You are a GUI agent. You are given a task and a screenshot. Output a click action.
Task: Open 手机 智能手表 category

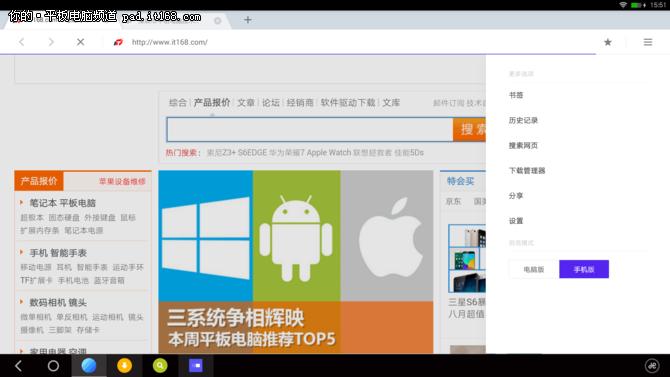click(x=58, y=253)
